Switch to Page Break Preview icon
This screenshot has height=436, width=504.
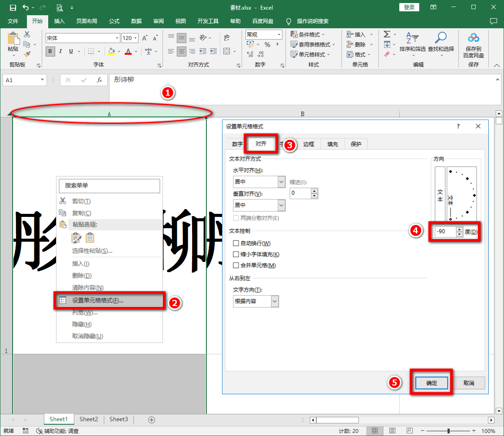click(x=409, y=431)
